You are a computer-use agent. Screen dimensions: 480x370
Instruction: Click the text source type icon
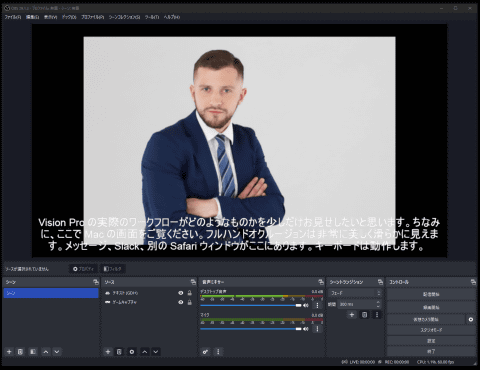pyautogui.click(x=107, y=293)
